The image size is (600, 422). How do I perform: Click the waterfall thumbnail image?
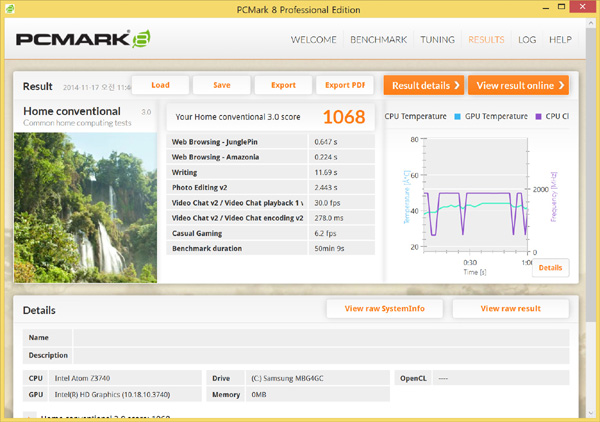85,208
